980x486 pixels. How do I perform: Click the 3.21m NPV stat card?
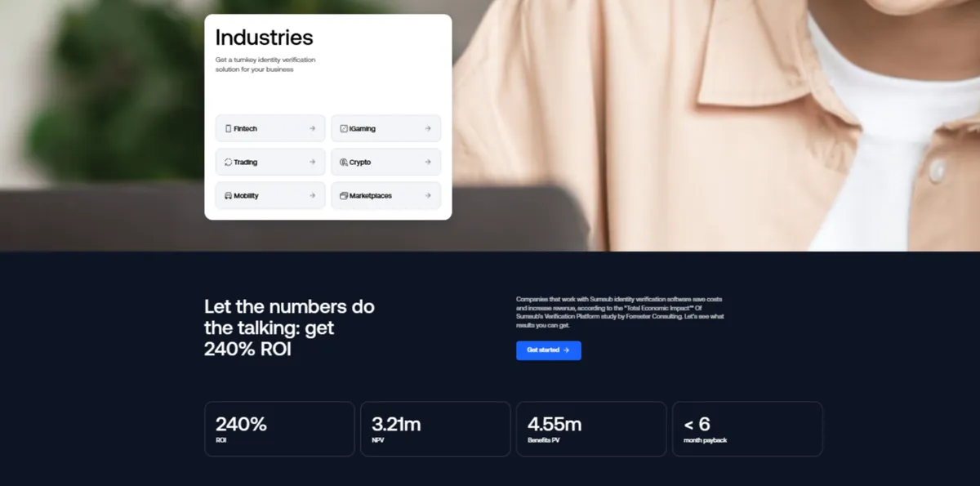435,428
